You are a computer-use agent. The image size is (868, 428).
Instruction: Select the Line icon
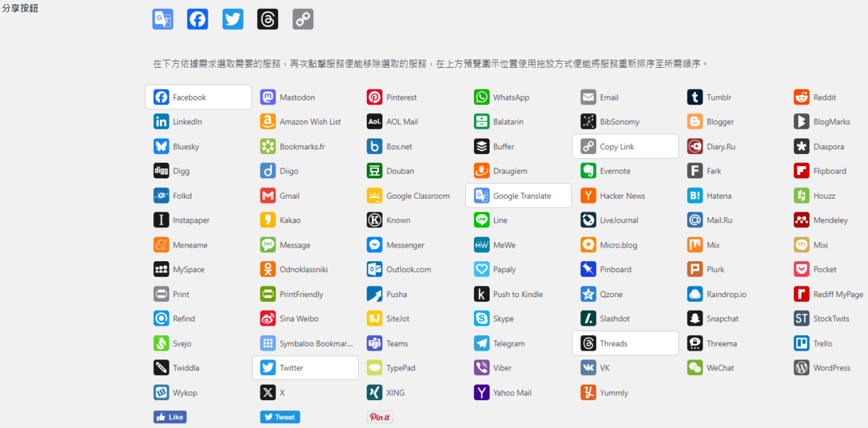click(481, 220)
